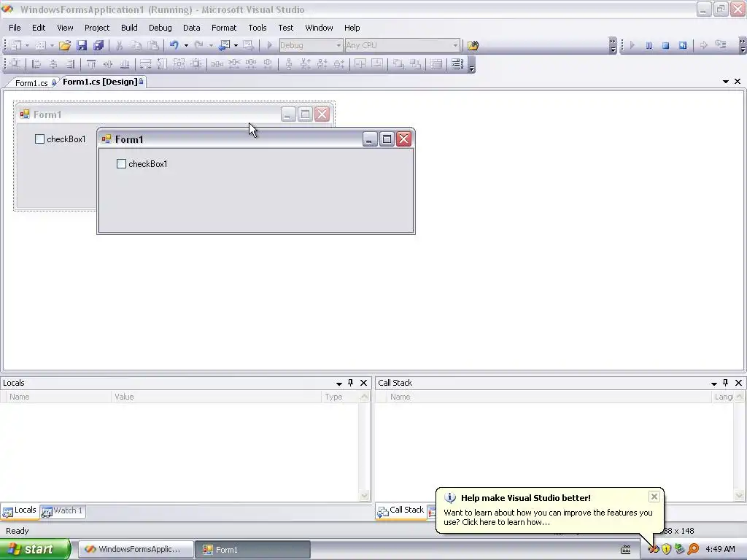Dismiss the Help make Visual Studio balloon
Screen dimensions: 747x560
654,497
